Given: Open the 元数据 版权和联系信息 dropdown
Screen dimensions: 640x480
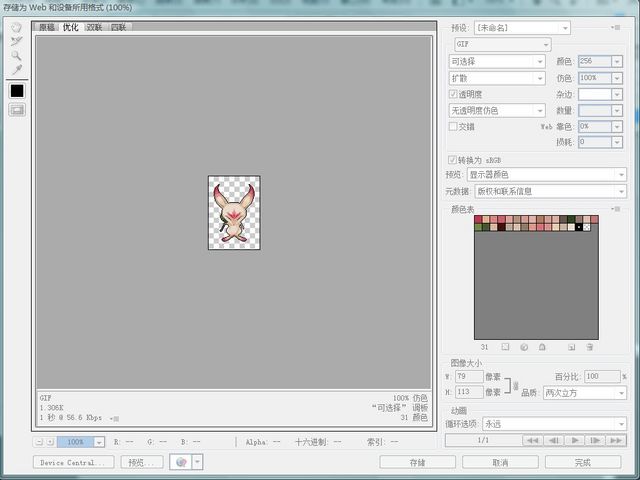Looking at the screenshot, I should click(x=550, y=191).
